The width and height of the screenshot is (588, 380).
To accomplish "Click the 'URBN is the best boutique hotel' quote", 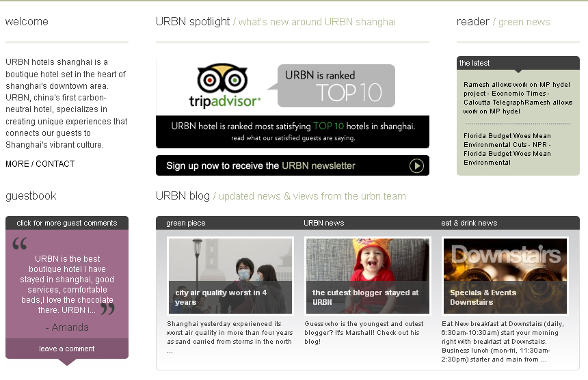I will (67, 284).
